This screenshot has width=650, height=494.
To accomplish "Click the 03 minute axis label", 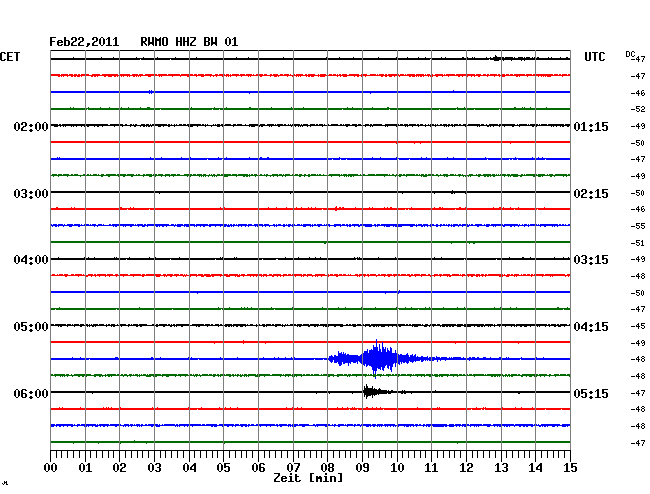I will click(154, 467).
